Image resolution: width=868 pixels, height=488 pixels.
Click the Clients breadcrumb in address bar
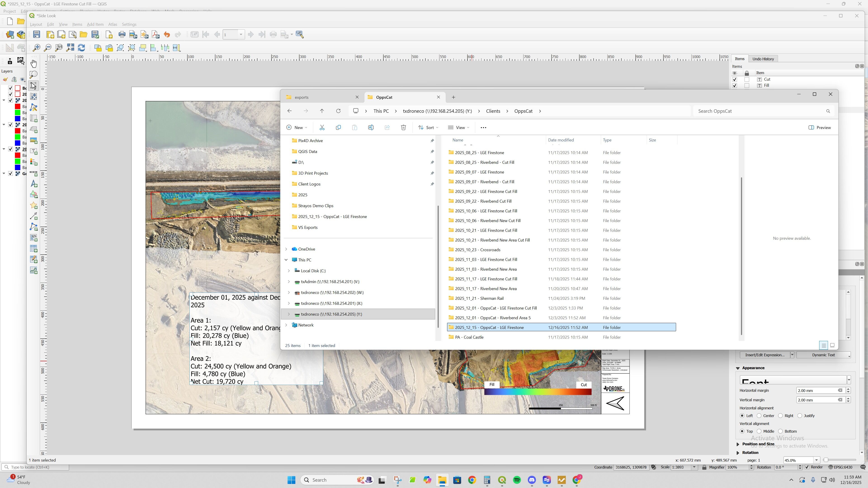click(493, 111)
